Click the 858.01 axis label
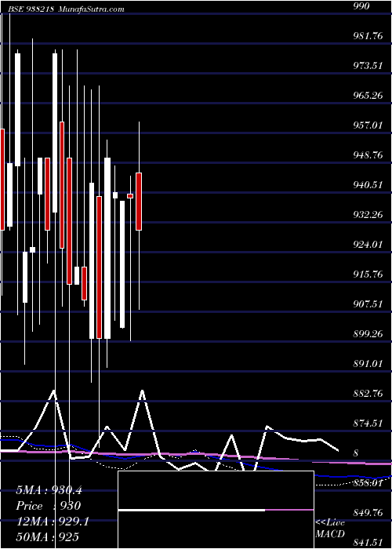 coord(368,483)
